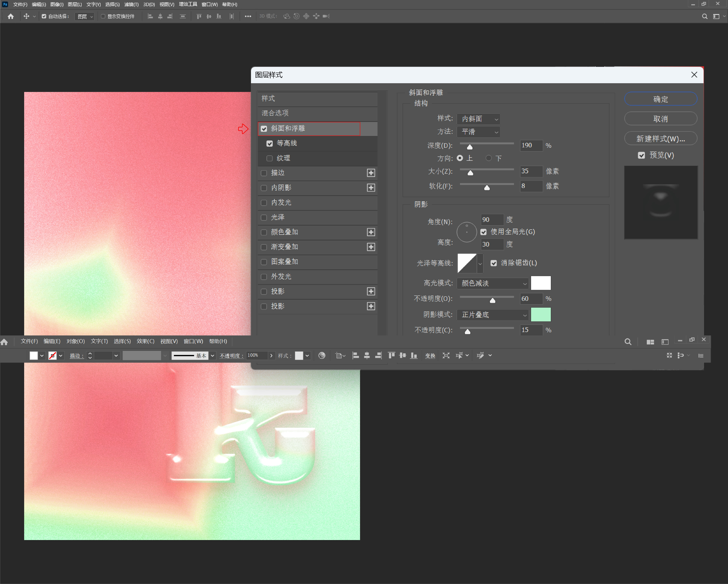Open the 阴影模式 正片叠底 dropdown

[x=493, y=315]
